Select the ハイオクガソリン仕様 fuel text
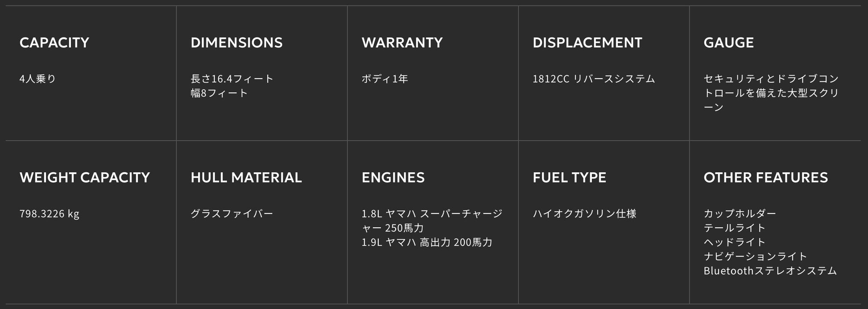This screenshot has width=868, height=309. coord(584,213)
